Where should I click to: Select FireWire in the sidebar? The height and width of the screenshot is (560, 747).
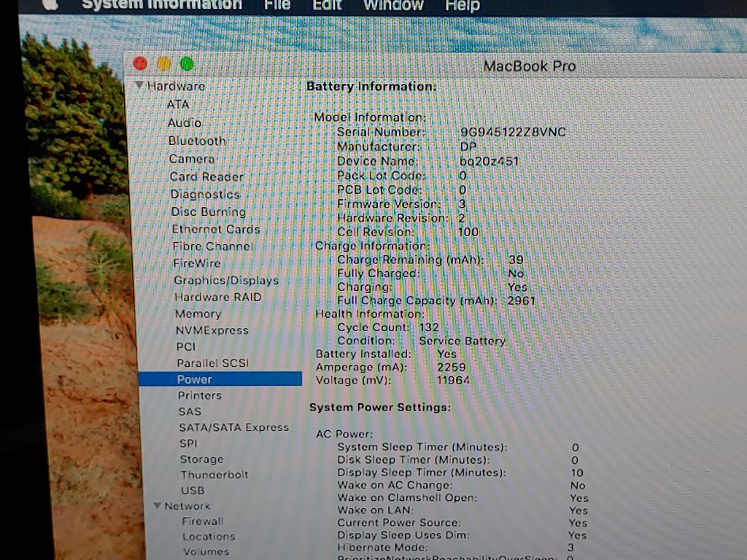pos(197,263)
